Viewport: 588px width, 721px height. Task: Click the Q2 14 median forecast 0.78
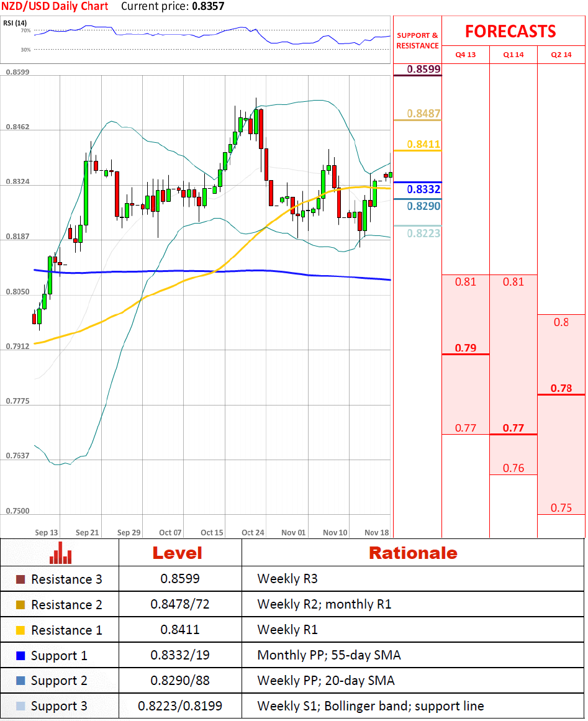[561, 389]
